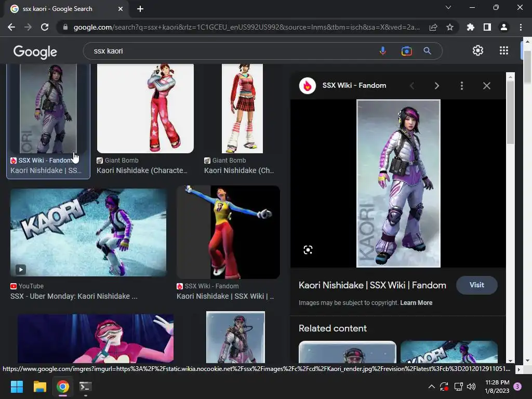Viewport: 532px width, 399px height.
Task: Open the SSX - Uber Monday: Kaori Nishidake caption
Action: 74,296
